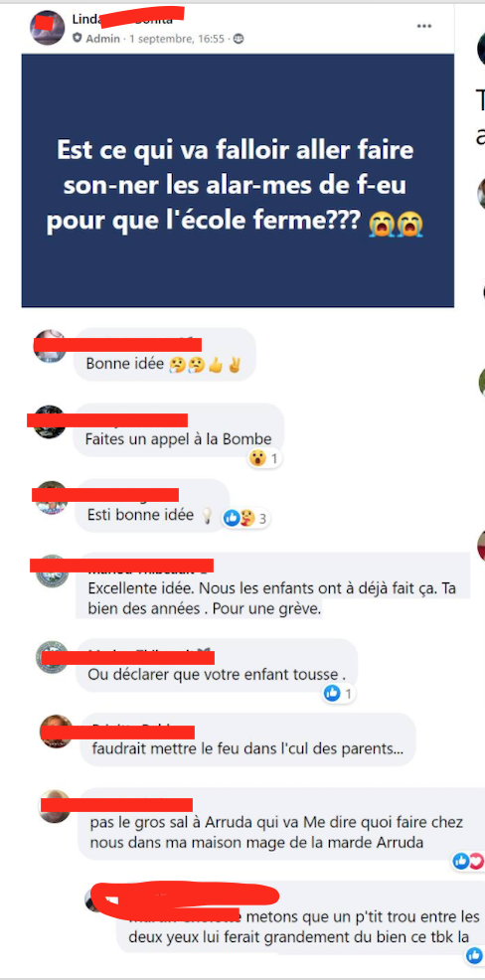
Task: Open the three-dots post options menu
Action: tap(424, 26)
